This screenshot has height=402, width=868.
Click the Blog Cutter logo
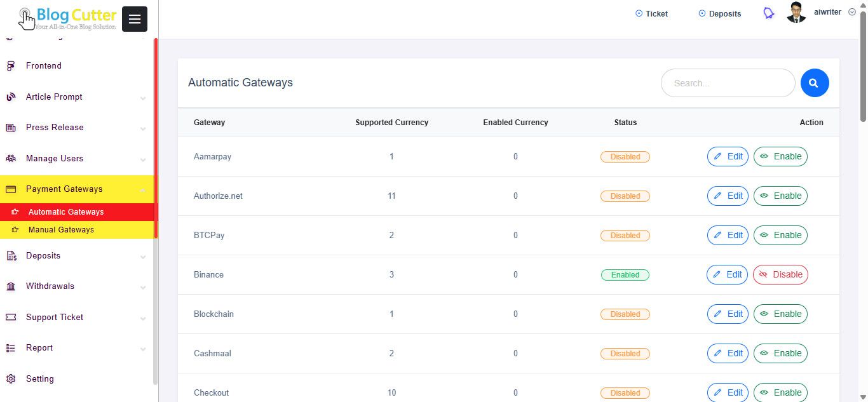[67, 18]
